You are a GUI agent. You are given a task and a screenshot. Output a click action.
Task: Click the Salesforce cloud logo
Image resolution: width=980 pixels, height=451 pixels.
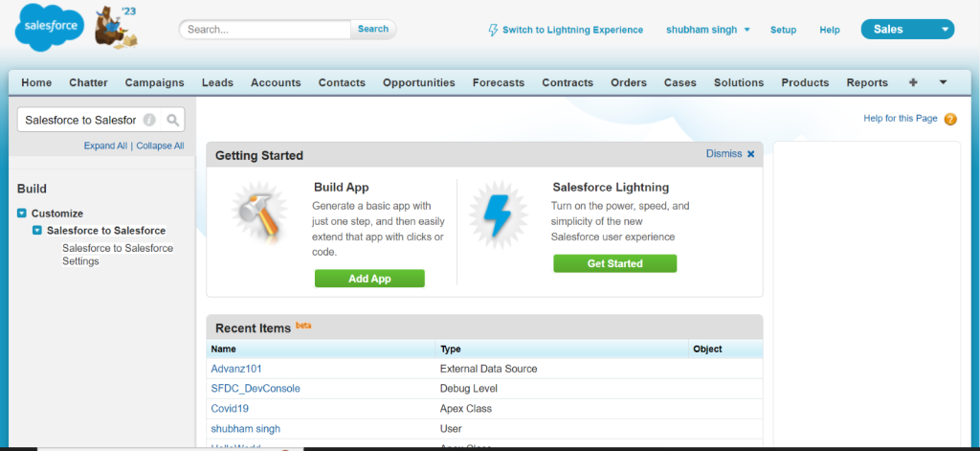pos(51,29)
